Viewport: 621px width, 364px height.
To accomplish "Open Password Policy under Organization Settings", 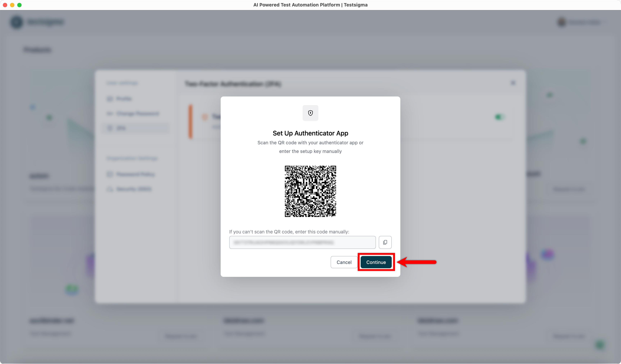I will tap(135, 174).
